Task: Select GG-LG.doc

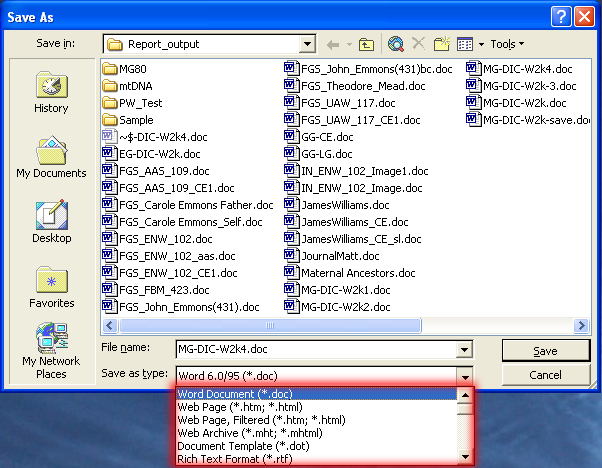Action: 318,154
